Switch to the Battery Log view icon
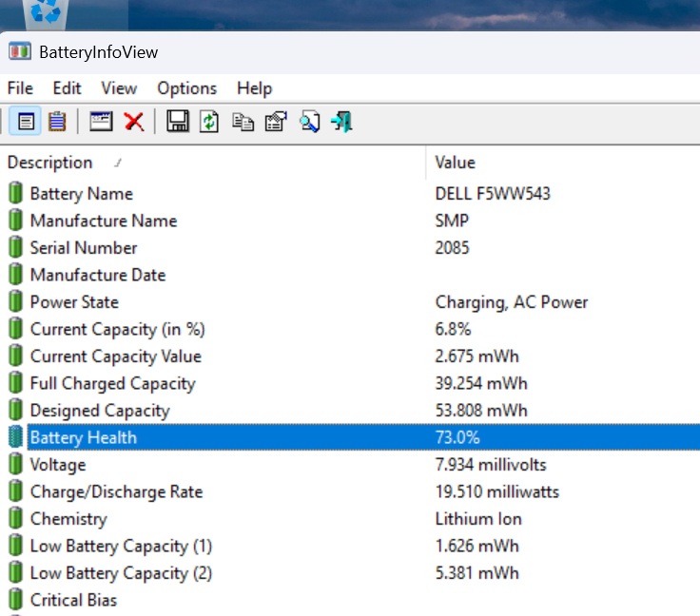 click(x=57, y=122)
